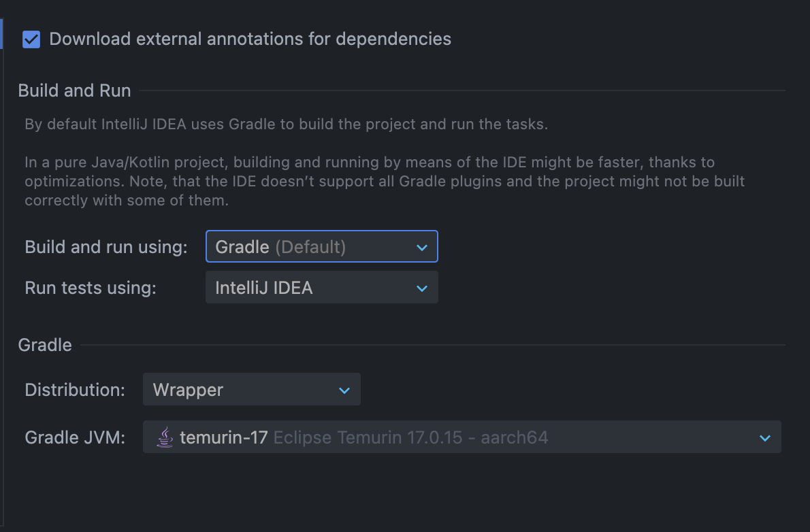Open the Distribution Wrapper dropdown
The height and width of the screenshot is (532, 810).
242,390
